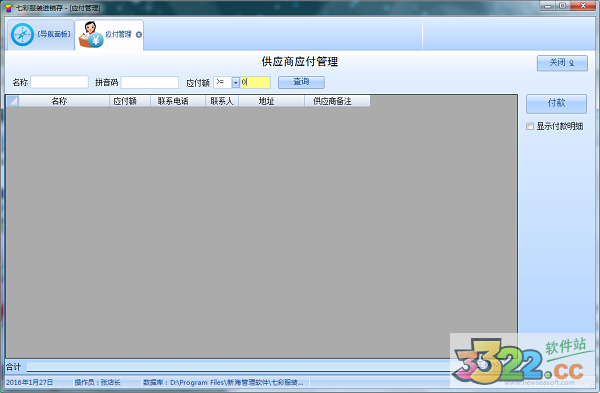Viewport: 600px width, 393px height.
Task: Click the 供应商备注 column header
Action: click(x=332, y=101)
